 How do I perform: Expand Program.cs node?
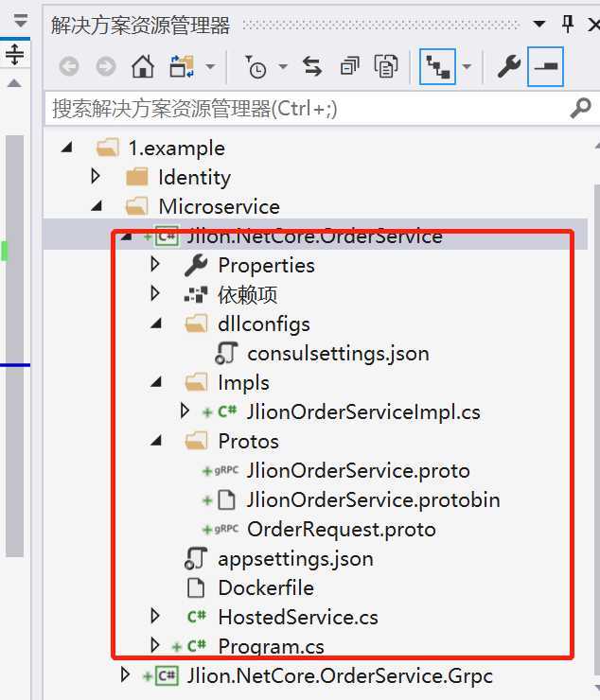click(x=155, y=645)
